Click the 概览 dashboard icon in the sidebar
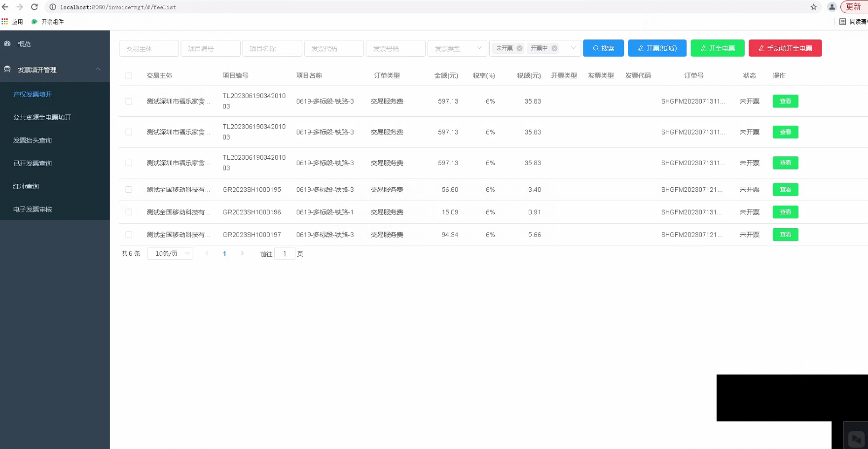The height and width of the screenshot is (449, 868). [7, 44]
